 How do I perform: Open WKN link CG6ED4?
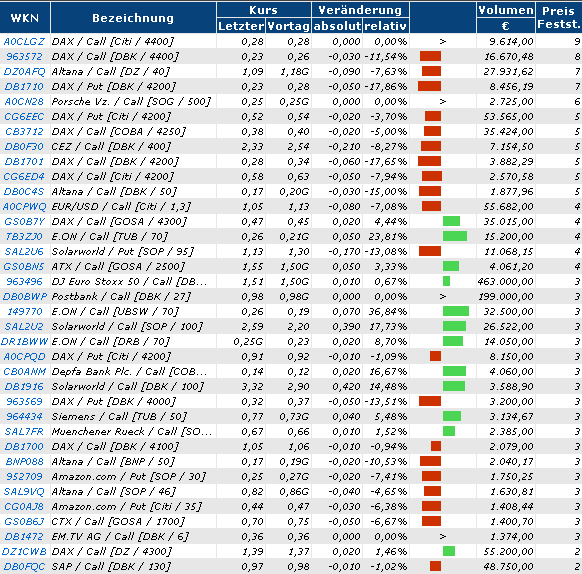tap(24, 176)
